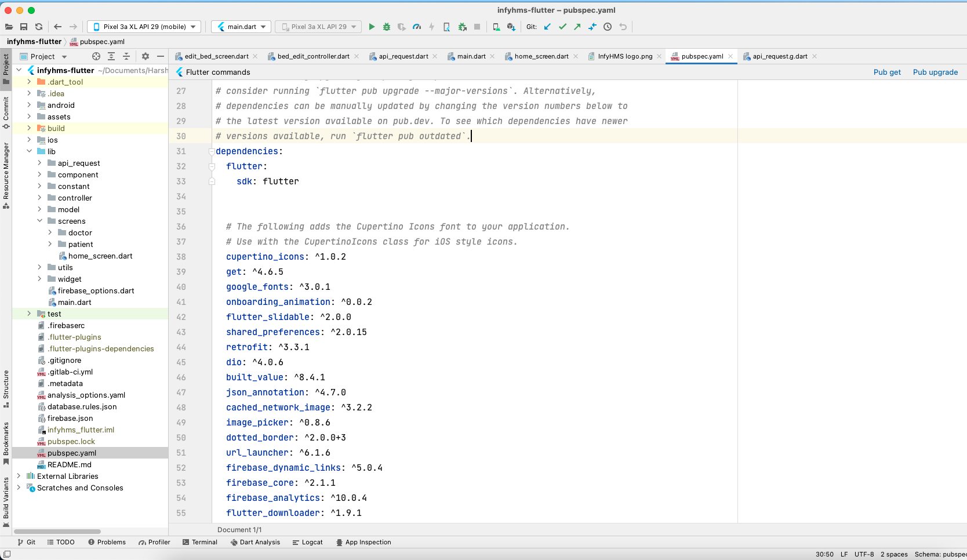The height and width of the screenshot is (560, 967).
Task: Start debugging with the bug icon
Action: pos(387,27)
